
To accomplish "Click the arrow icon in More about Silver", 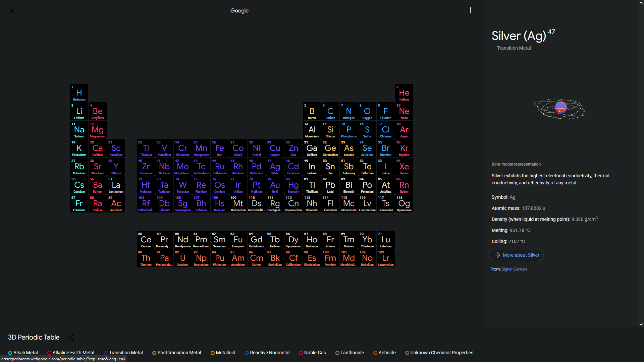I will click(497, 255).
